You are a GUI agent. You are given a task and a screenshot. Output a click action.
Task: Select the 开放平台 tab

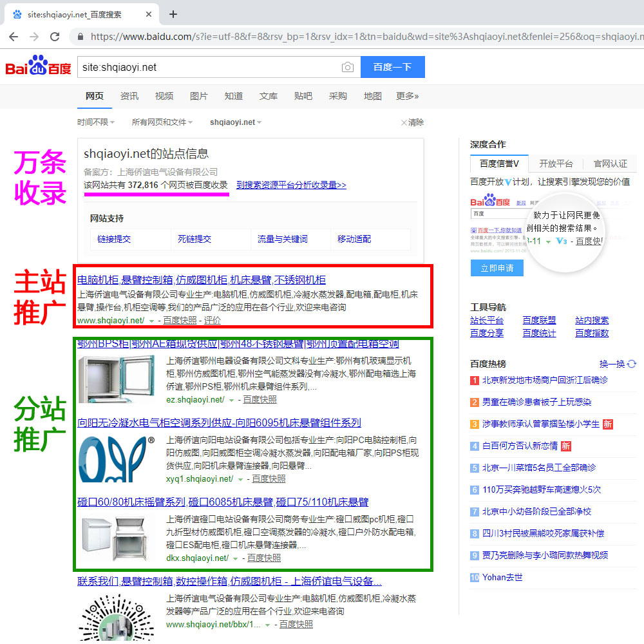(x=556, y=164)
